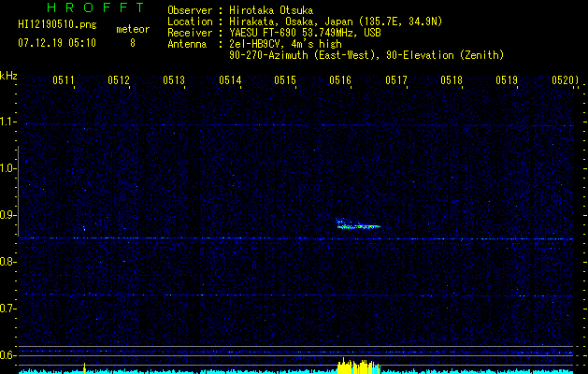Viewport: 588px width, 374px height.
Task: Click the faint echo spot near 0511
Action: [x=84, y=228]
